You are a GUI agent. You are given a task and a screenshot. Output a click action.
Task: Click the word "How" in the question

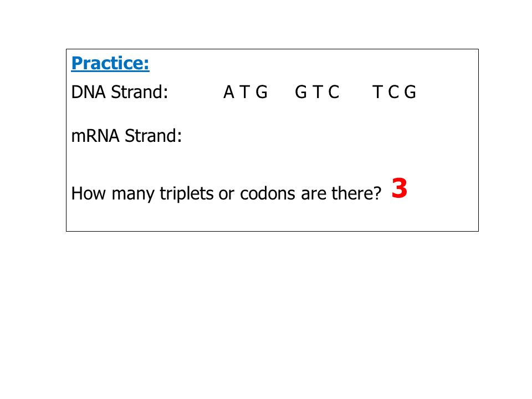(x=88, y=193)
